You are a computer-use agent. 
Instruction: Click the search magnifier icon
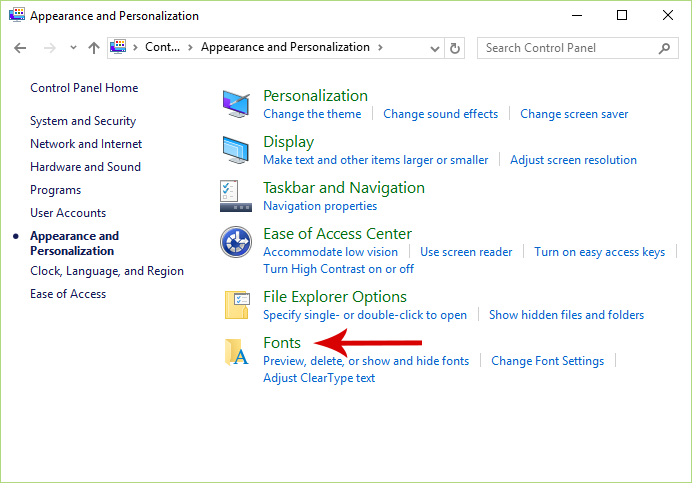(x=664, y=48)
